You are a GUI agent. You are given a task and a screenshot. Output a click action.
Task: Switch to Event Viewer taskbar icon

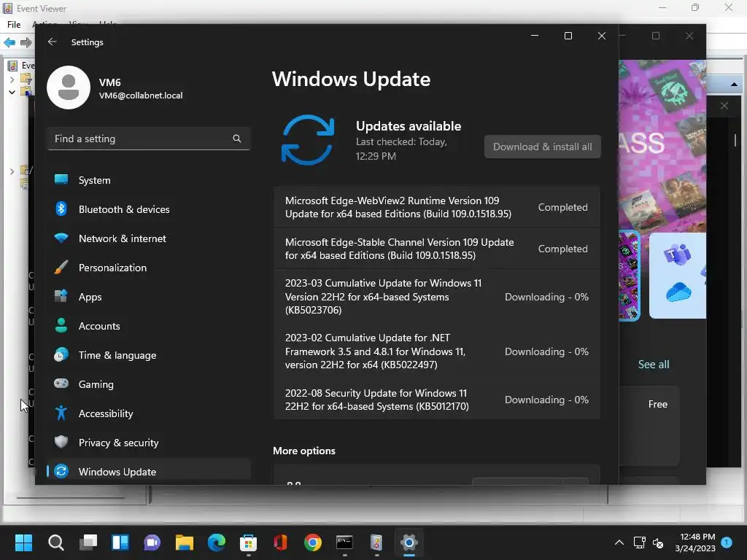(x=377, y=542)
